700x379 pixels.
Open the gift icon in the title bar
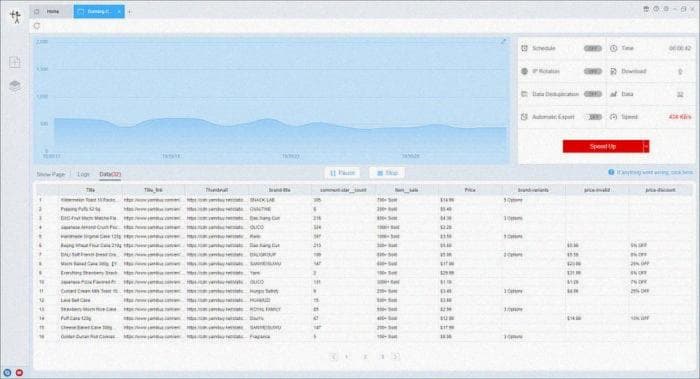pyautogui.click(x=646, y=9)
